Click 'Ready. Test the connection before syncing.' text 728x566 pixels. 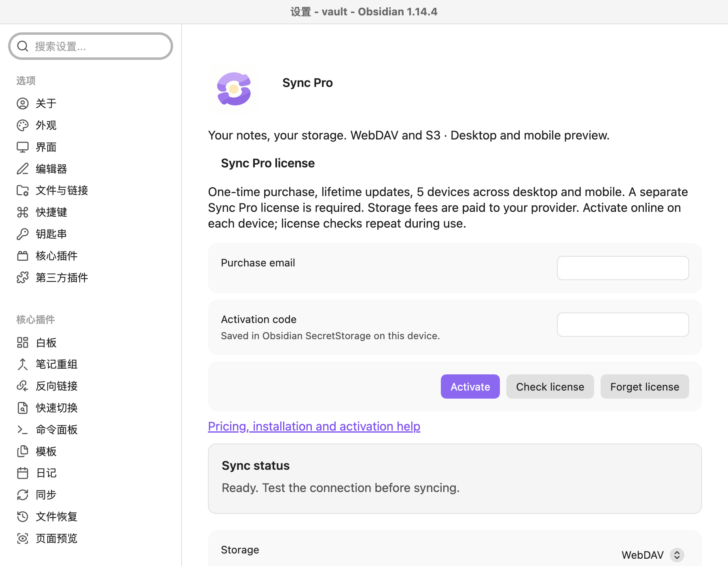[341, 488]
